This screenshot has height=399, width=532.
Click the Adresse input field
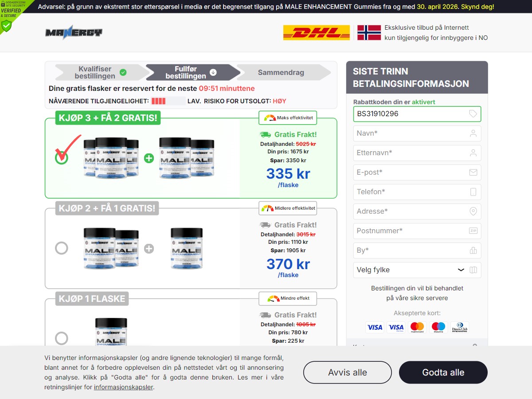click(x=417, y=211)
